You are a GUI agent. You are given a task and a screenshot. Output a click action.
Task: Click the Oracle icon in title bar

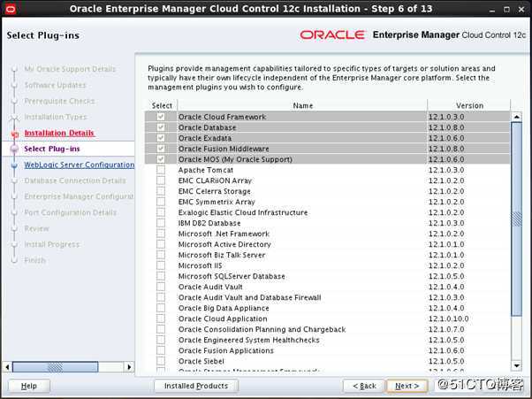point(11,9)
